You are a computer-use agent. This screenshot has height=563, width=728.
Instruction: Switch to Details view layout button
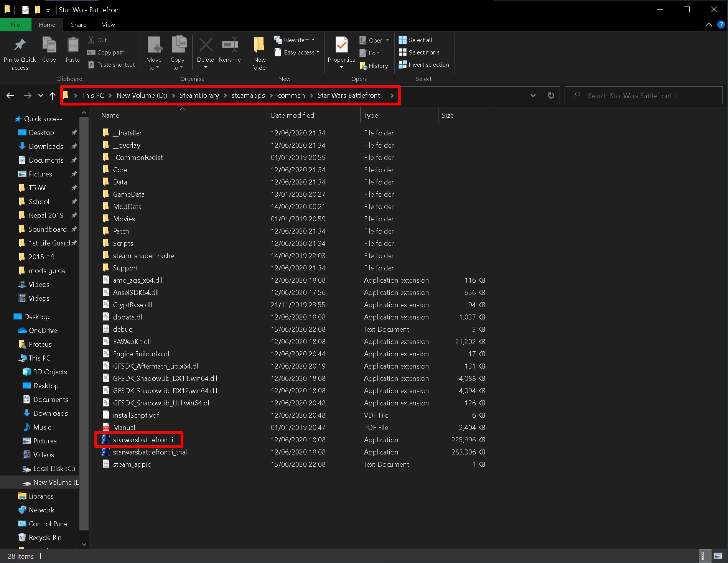(x=704, y=556)
